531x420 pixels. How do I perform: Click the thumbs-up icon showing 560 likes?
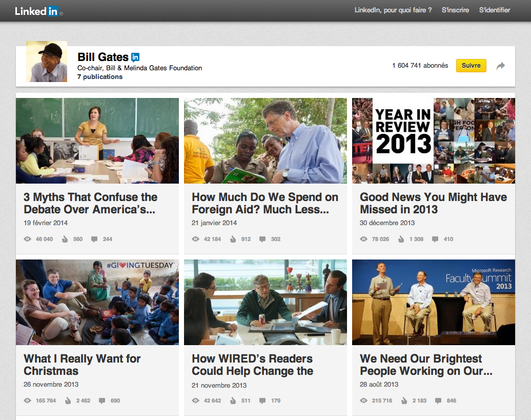(65, 239)
